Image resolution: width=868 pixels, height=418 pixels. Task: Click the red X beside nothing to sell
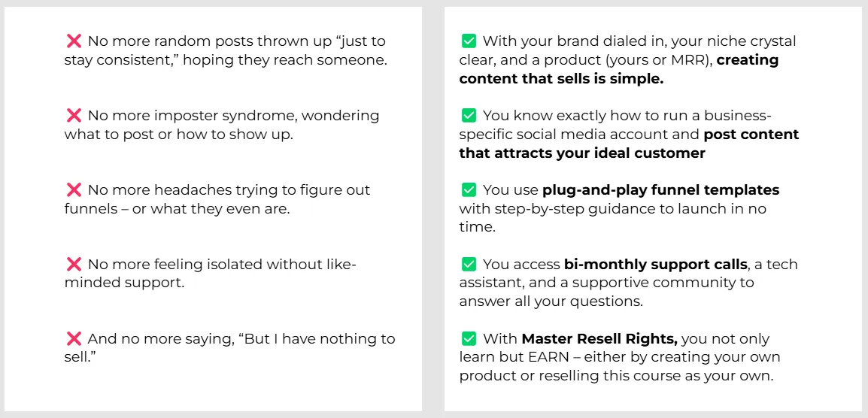(x=74, y=339)
